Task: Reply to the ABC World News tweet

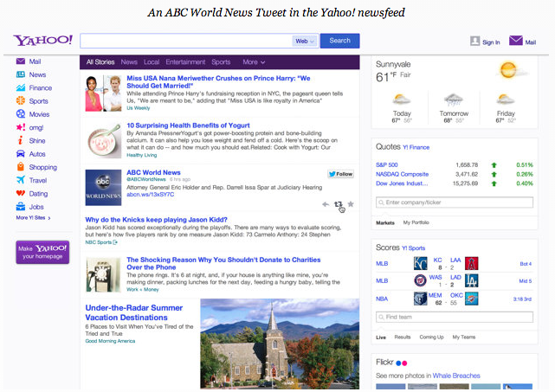Action: tap(326, 204)
